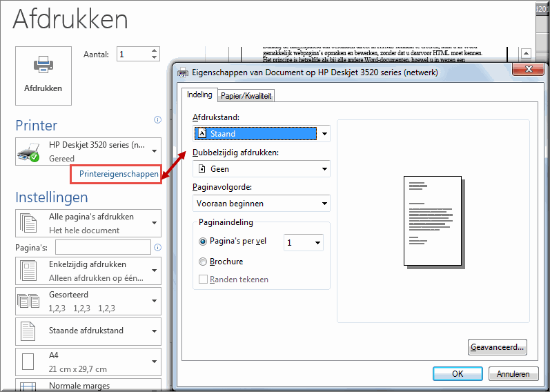
Task: Open pages-per-sheet dropdown showing 1
Action: coord(304,242)
